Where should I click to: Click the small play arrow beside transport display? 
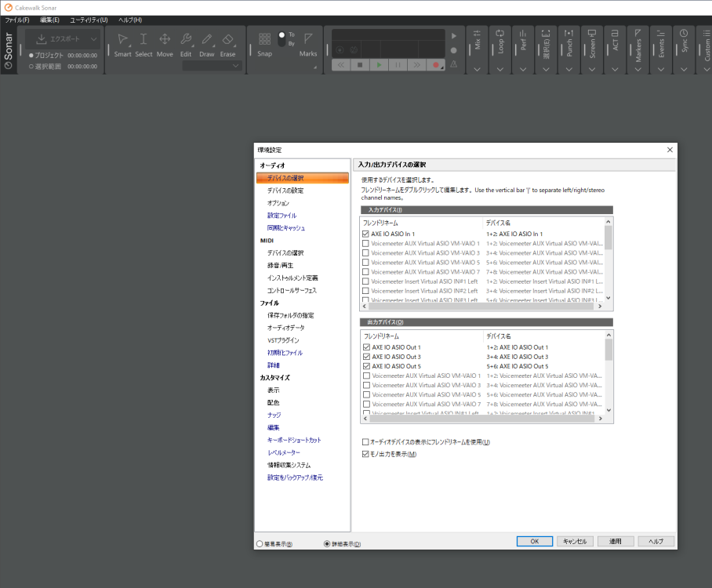[x=454, y=36]
